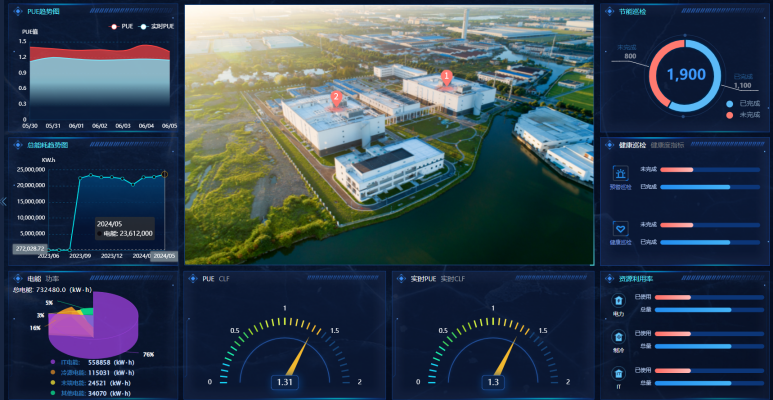Screen dimensions: 773x400
Task: Click the 06/05 date on PUE chart
Action: pyautogui.click(x=170, y=126)
